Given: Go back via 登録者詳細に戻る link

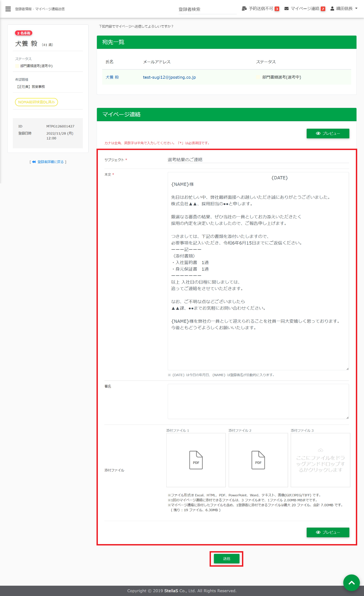Looking at the screenshot, I should coord(48,162).
